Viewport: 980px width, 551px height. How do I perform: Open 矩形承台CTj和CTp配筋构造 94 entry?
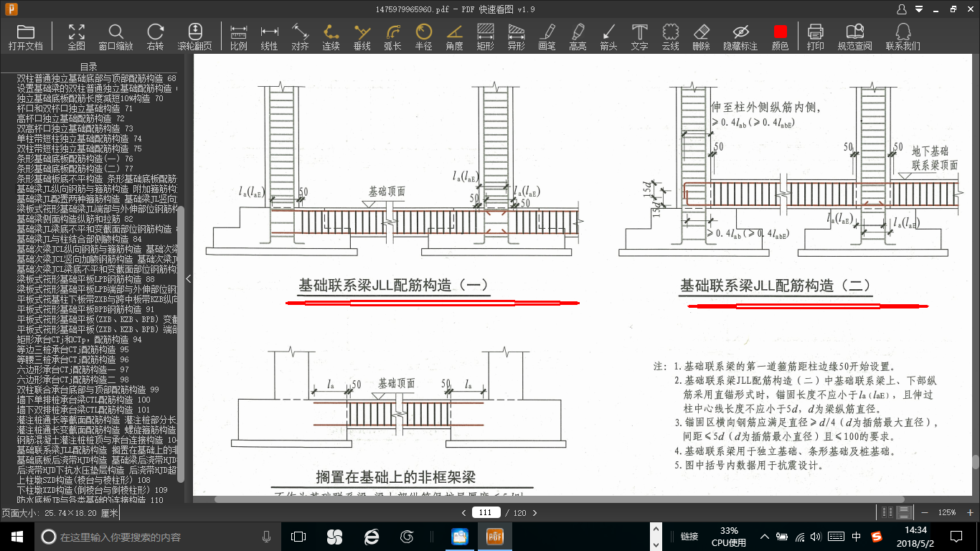(x=80, y=339)
